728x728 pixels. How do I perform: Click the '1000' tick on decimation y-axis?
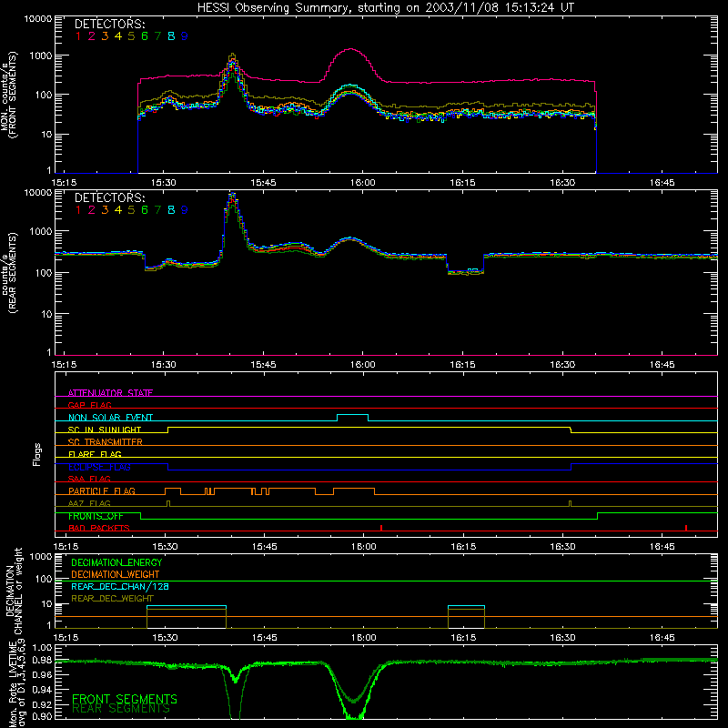41,556
